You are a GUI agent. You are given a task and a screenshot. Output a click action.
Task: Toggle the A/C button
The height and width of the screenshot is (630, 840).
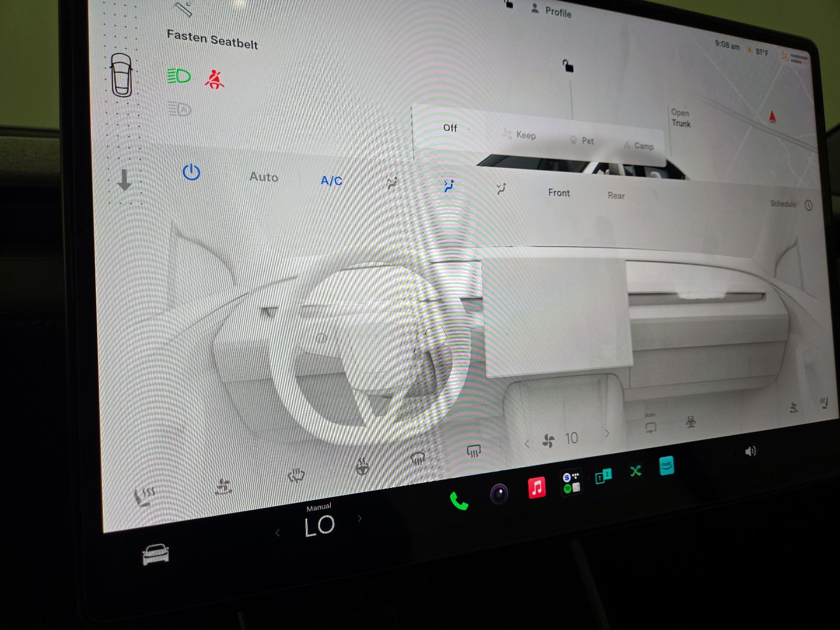(x=331, y=180)
